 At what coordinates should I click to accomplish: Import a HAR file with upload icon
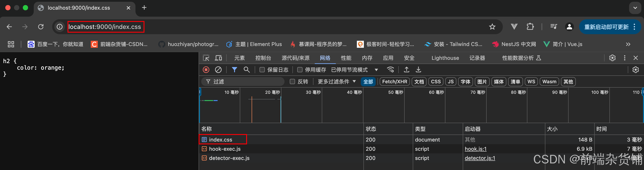pos(406,70)
